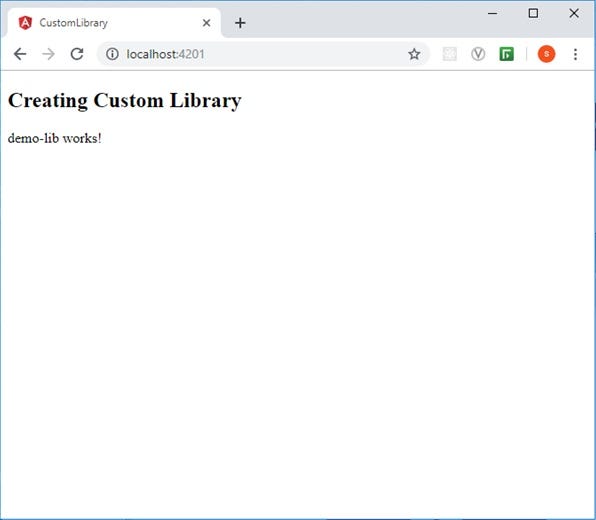Click the forward navigation arrow

[x=48, y=54]
